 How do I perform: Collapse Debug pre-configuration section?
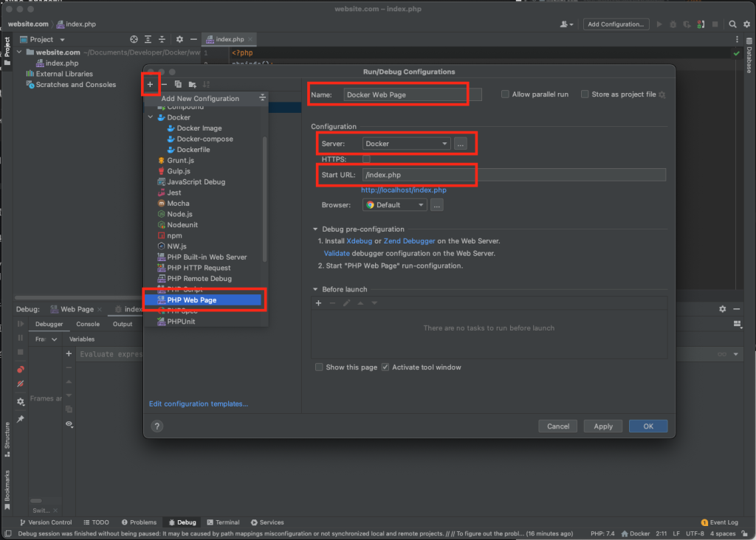coord(315,229)
